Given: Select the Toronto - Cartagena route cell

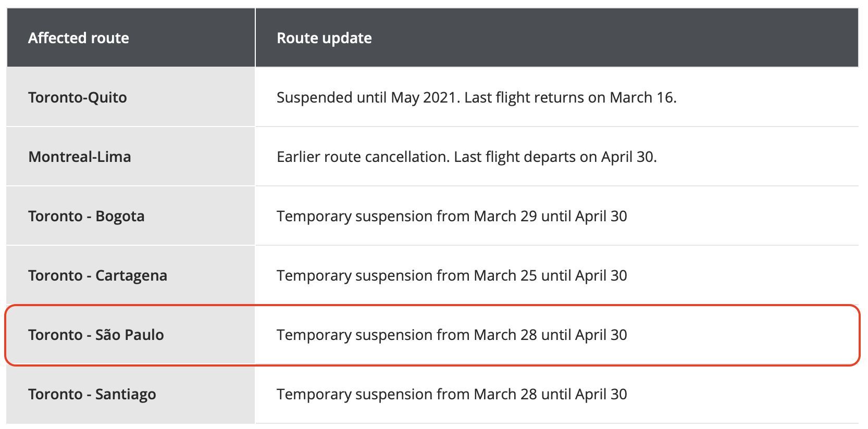Looking at the screenshot, I should 131,275.
